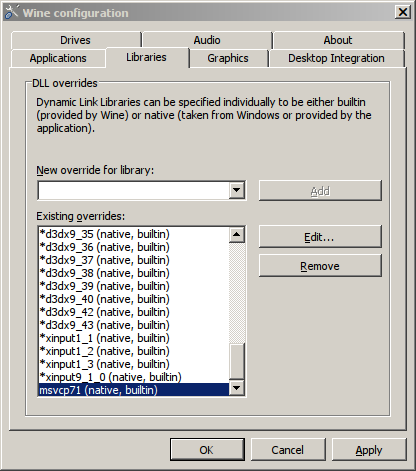Go to the Desktop Integration tab
The image size is (416, 471).
pos(337,58)
